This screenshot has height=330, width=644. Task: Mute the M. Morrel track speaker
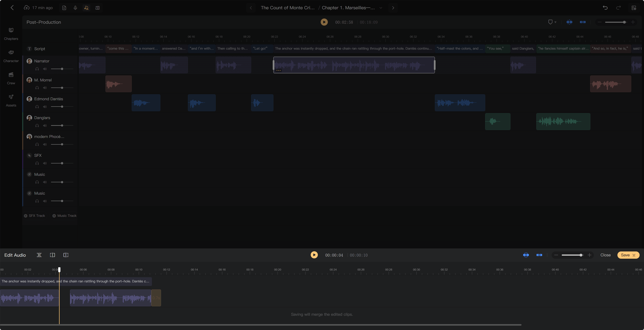45,88
